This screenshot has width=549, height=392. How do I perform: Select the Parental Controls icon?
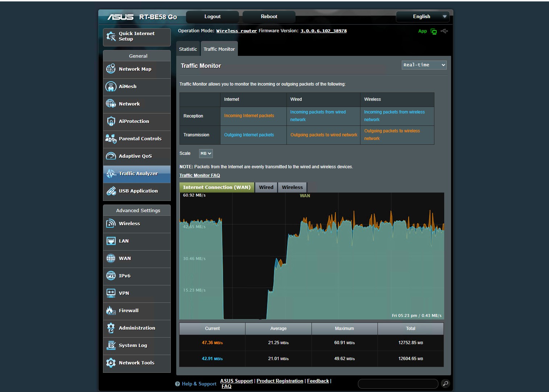point(111,139)
